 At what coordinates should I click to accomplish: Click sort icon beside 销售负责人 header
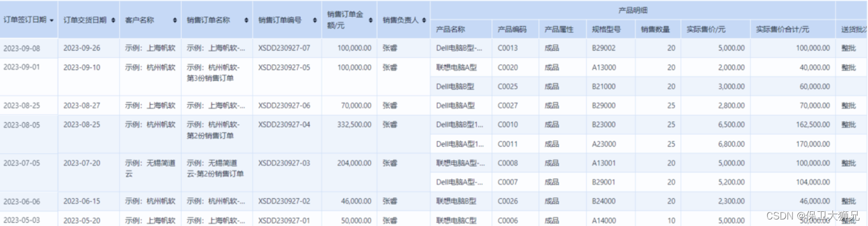(424, 20)
